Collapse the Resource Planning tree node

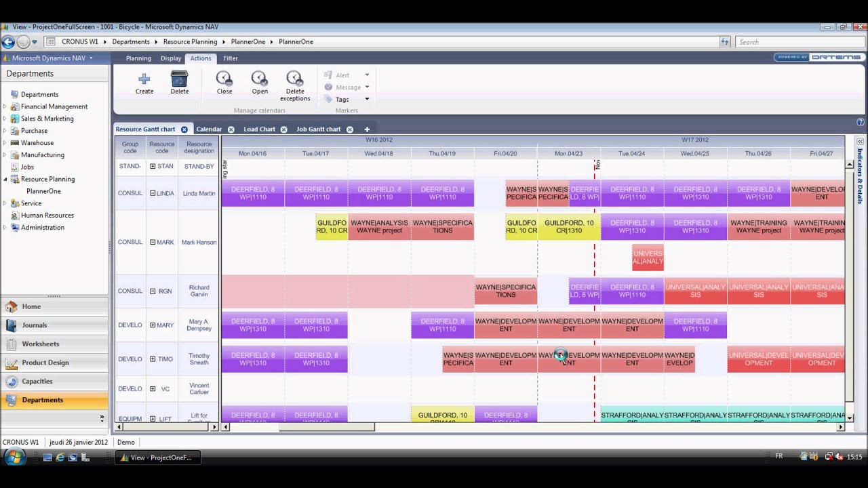tap(5, 179)
